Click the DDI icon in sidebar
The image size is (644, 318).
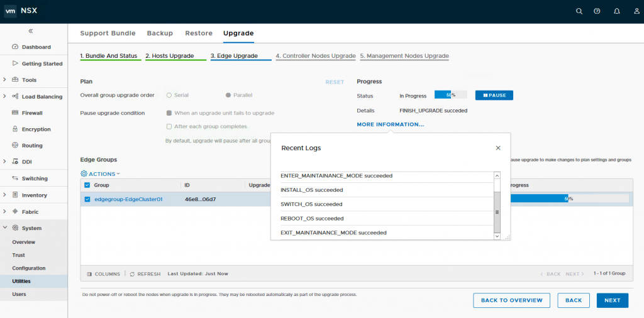coord(15,162)
